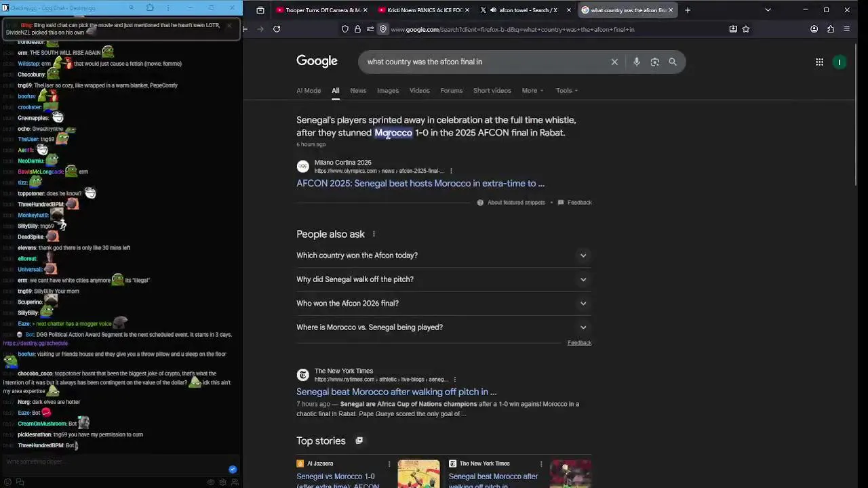Open People also ask options dots
The width and height of the screenshot is (868, 488).
point(374,234)
